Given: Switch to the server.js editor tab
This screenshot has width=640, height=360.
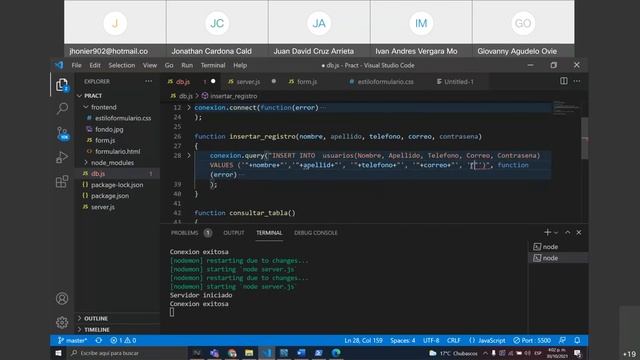Looking at the screenshot, I should click(x=251, y=82).
